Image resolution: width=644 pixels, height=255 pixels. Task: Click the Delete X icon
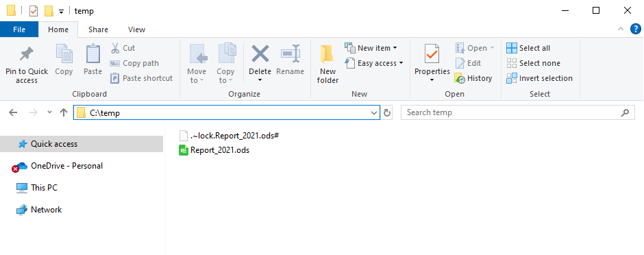(260, 53)
